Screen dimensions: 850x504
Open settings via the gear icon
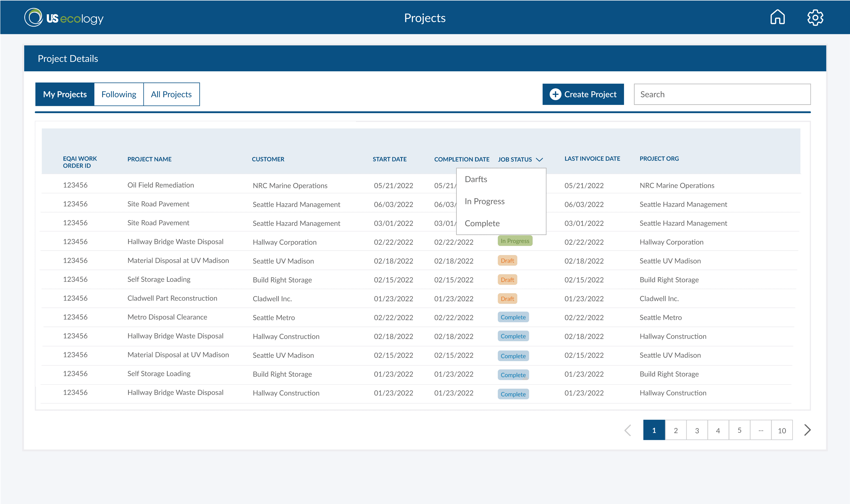(815, 17)
